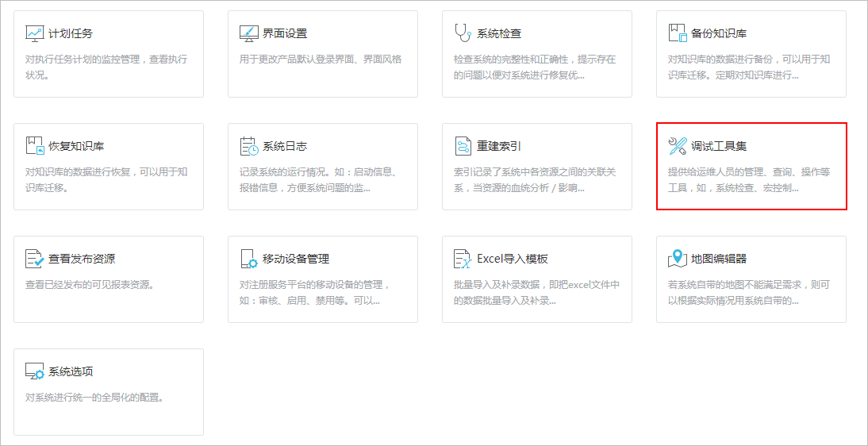Open the 系统检查 title link
Viewport: 868px width, 446px height.
tap(499, 33)
